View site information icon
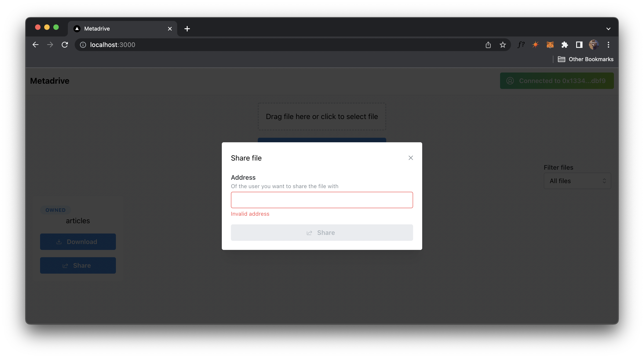Viewport: 644px width, 358px height. tap(83, 45)
